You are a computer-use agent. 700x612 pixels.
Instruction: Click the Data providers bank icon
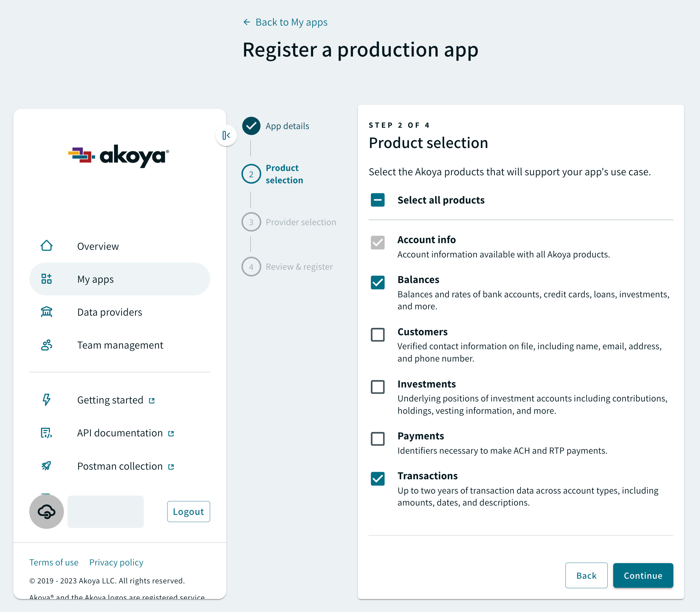[x=47, y=312]
